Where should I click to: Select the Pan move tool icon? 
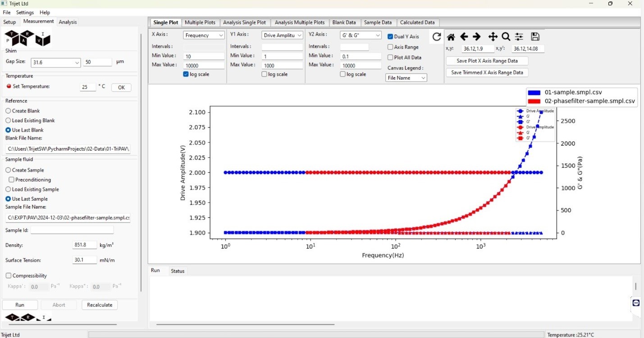click(x=493, y=37)
